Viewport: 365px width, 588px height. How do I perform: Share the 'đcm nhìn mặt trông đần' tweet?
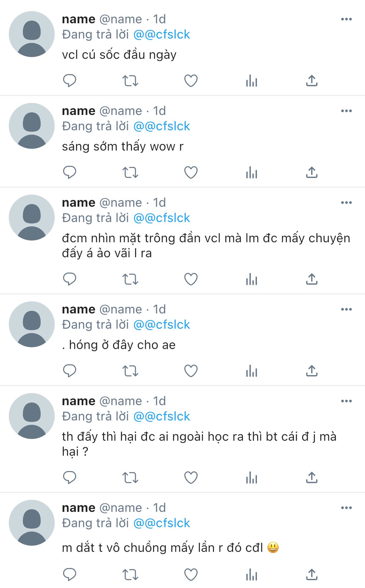(312, 279)
